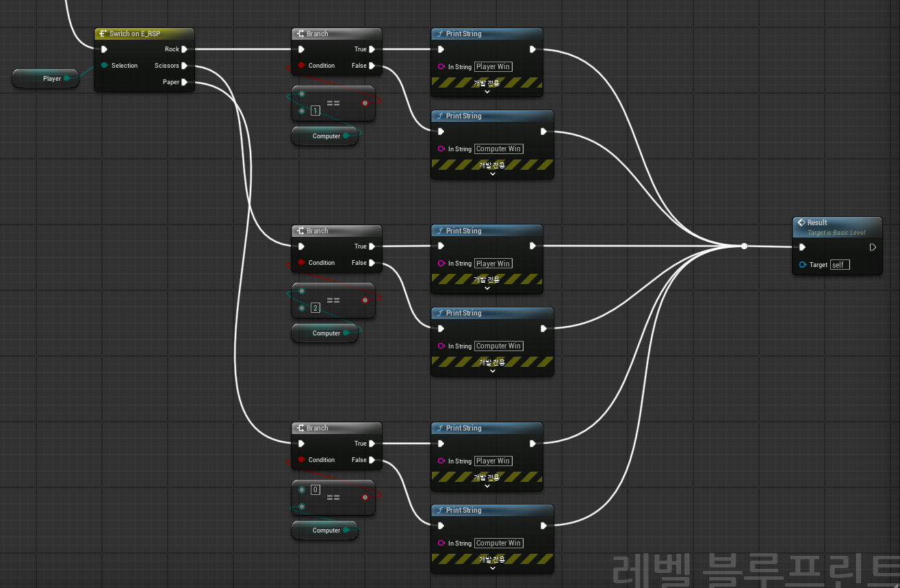Select the topmost Branch node title
This screenshot has height=588, width=900.
click(x=318, y=34)
